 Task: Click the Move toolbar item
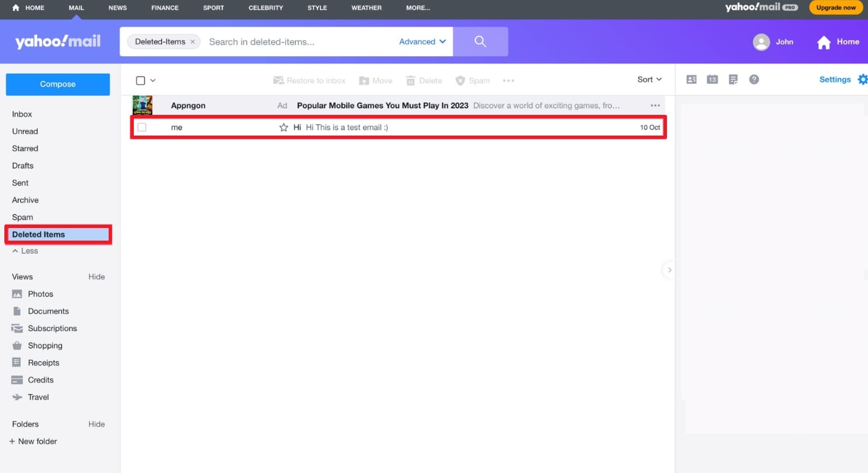click(x=376, y=80)
